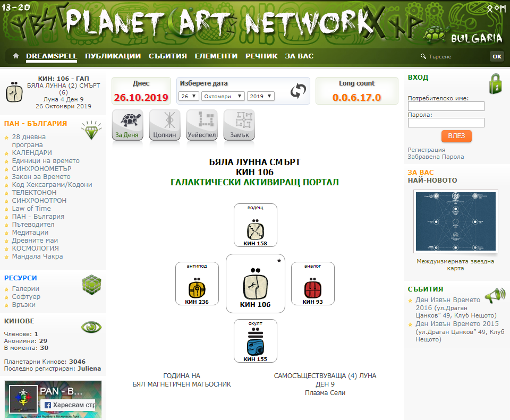Open the За Деня turtle tab

(127, 125)
